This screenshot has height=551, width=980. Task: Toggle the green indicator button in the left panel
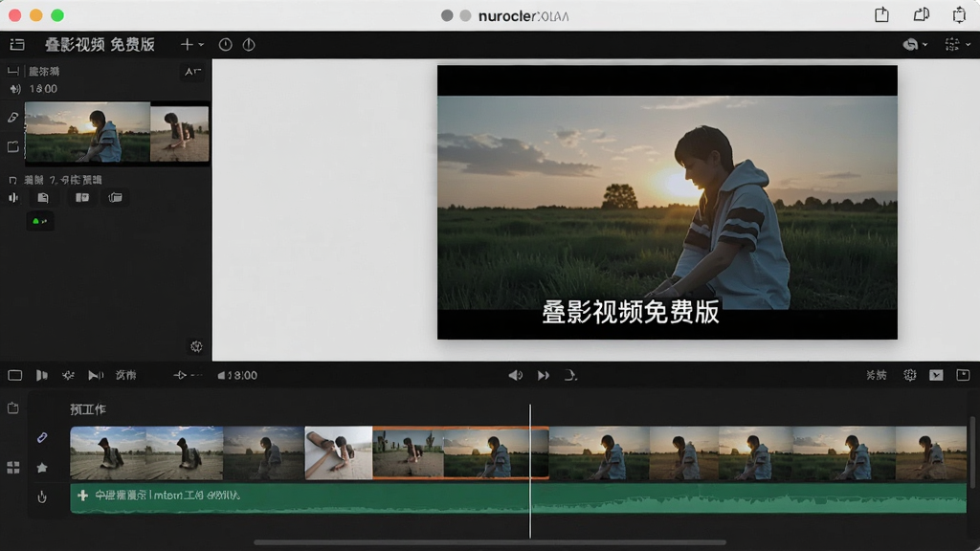40,221
